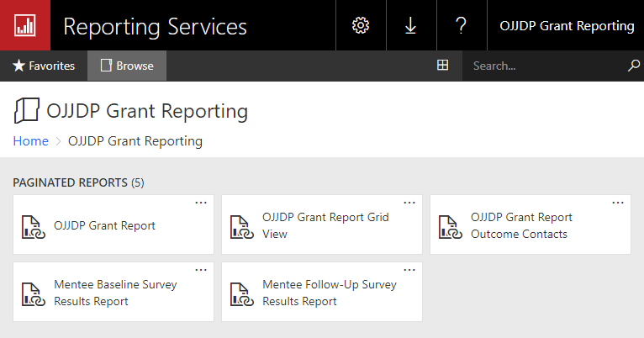
Task: Open the help question mark menu
Action: coord(462,25)
